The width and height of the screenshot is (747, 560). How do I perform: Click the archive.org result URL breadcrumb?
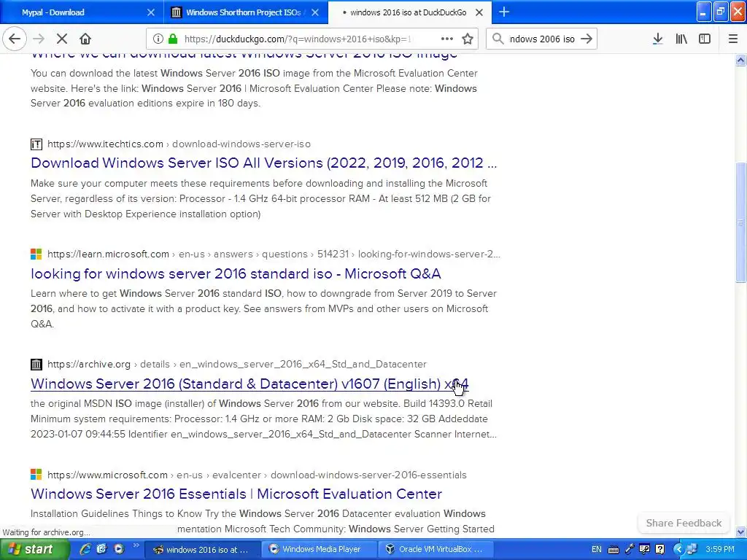[x=237, y=365]
